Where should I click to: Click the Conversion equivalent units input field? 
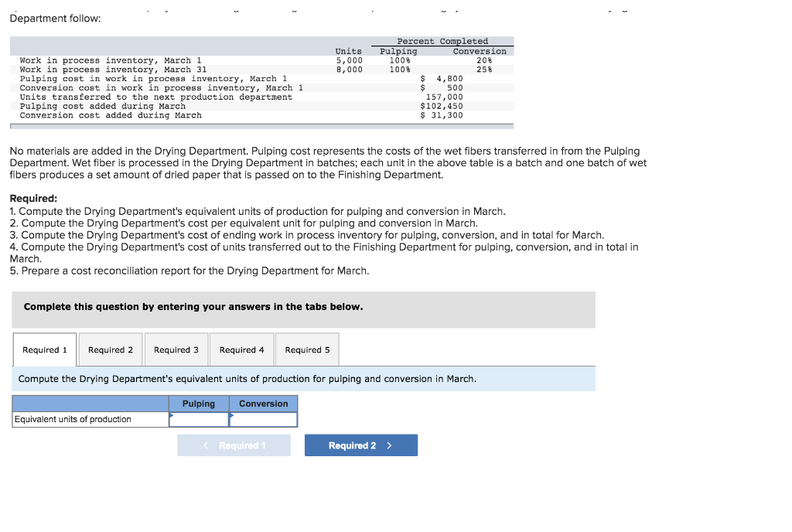263,419
